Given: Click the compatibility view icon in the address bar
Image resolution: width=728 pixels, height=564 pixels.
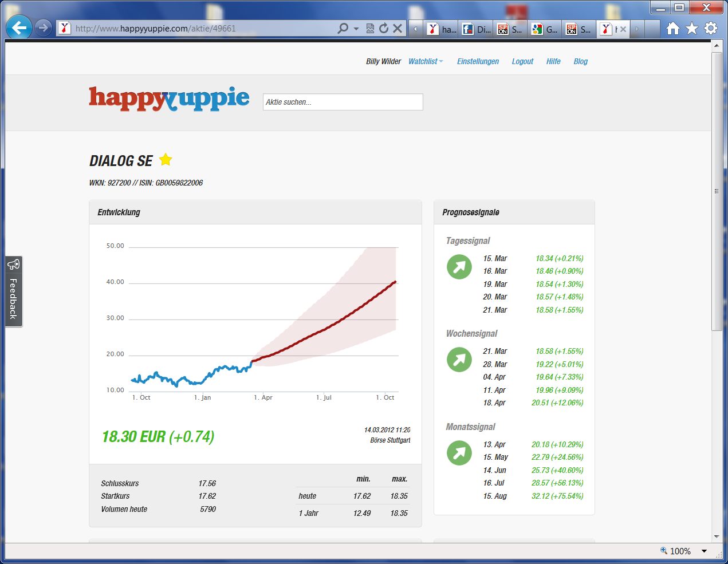Looking at the screenshot, I should coord(370,28).
